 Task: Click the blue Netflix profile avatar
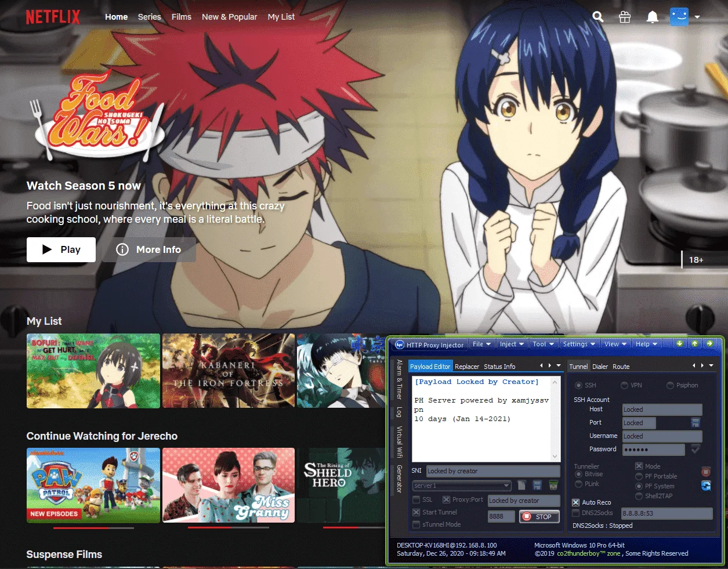pos(679,16)
